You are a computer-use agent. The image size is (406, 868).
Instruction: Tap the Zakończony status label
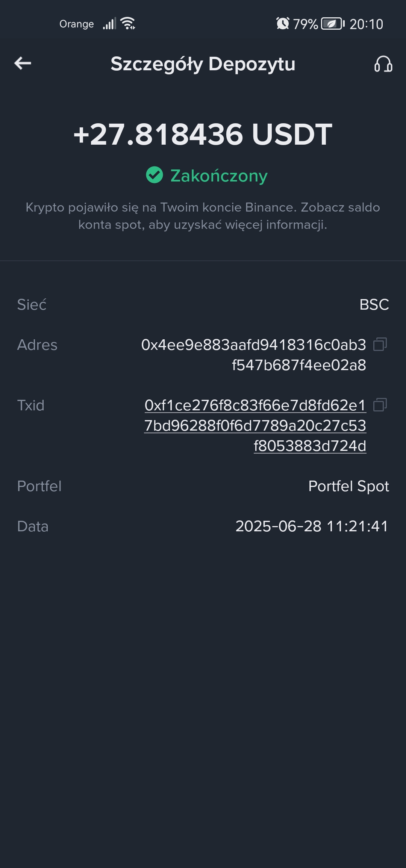point(219,175)
